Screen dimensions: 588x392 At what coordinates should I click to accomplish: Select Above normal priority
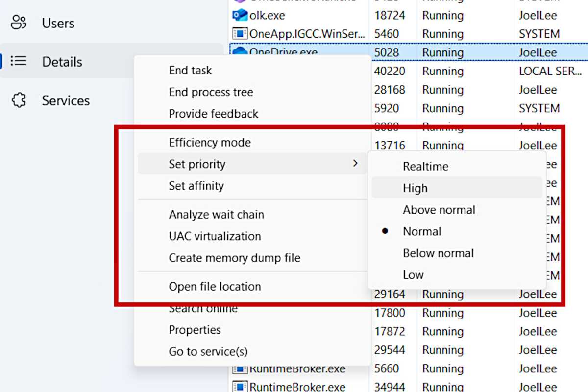pos(439,210)
